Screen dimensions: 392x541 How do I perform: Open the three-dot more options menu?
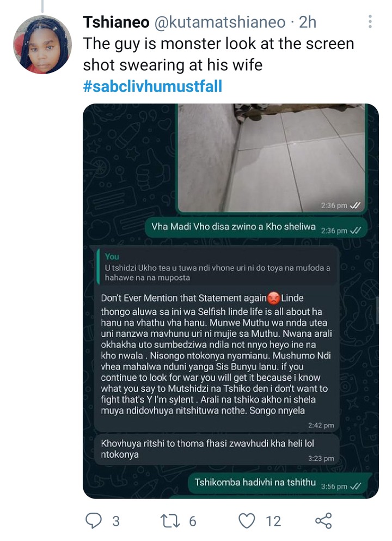[370, 22]
